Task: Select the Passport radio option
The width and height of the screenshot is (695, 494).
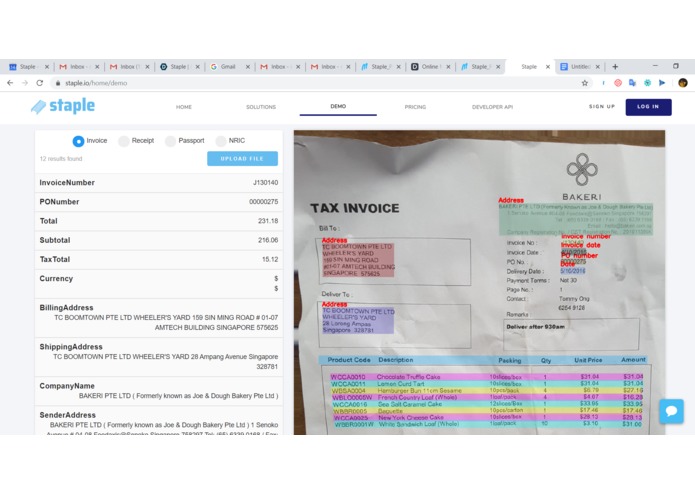Action: click(170, 141)
